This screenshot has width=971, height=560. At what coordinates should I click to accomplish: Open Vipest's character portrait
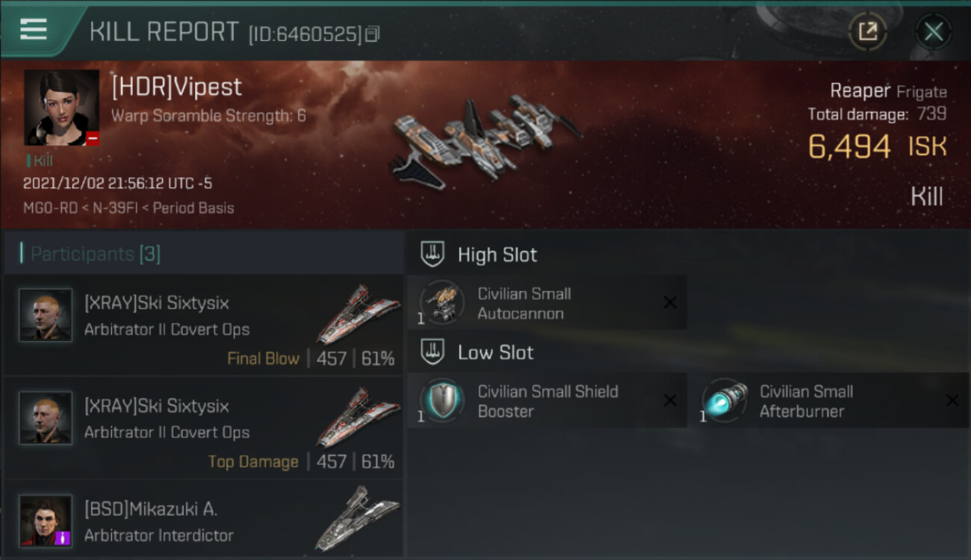click(62, 108)
